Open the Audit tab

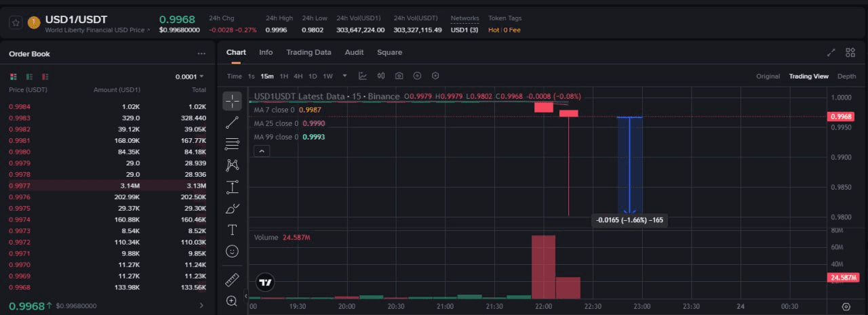click(x=354, y=53)
